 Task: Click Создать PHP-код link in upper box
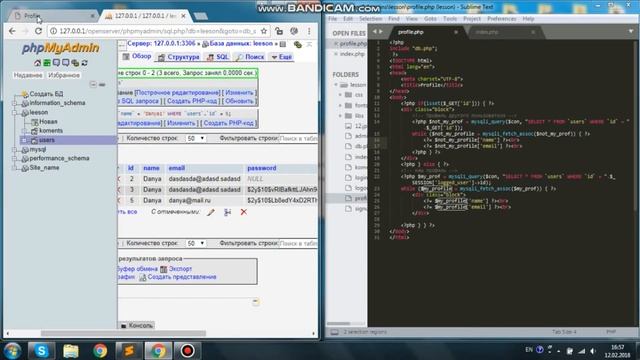point(192,101)
